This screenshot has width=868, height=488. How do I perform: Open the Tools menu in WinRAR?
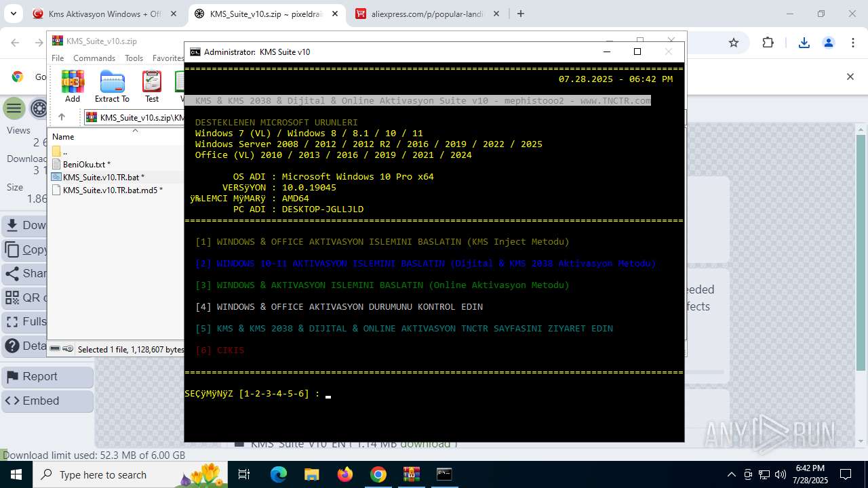click(x=134, y=58)
